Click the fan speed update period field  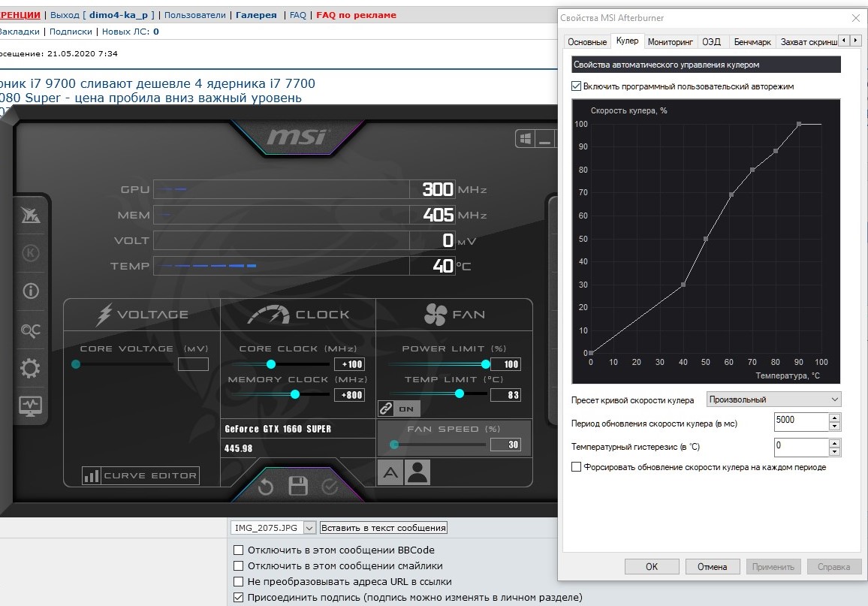tap(801, 422)
